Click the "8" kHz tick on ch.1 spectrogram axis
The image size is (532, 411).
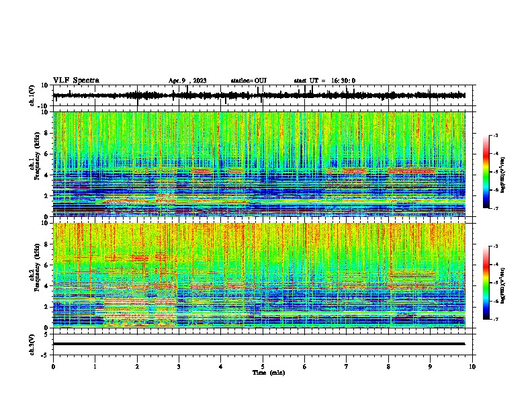[46, 133]
